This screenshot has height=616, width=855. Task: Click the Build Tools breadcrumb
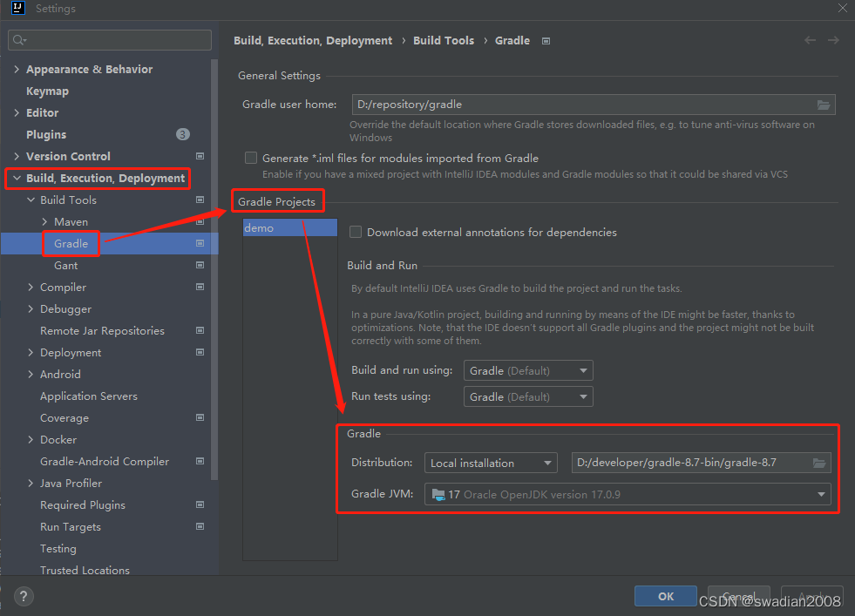click(444, 41)
